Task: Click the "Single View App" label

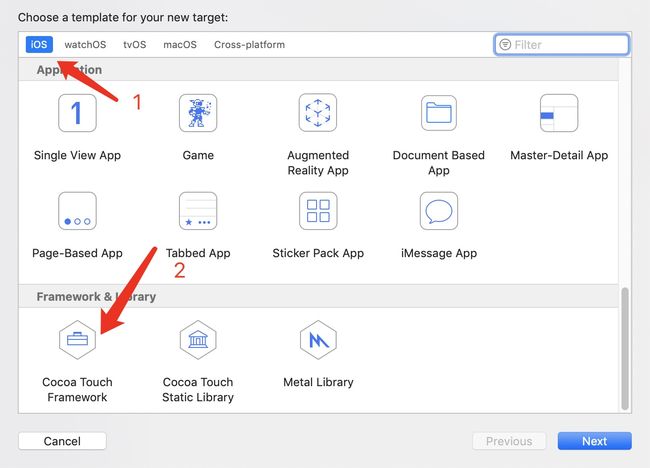Action: coord(77,155)
